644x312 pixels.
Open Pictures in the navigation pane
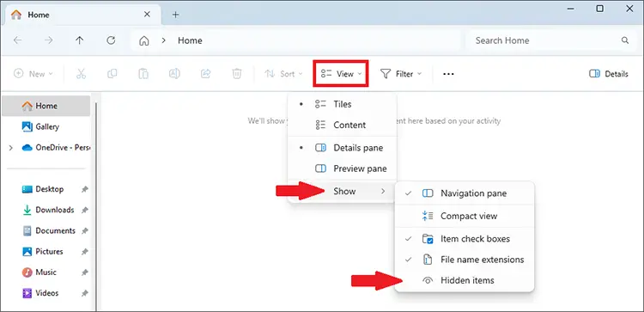(46, 252)
